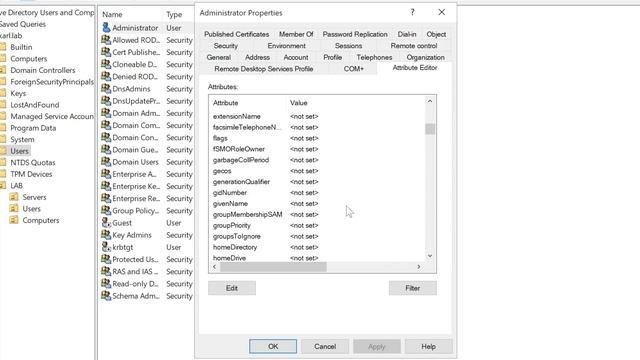
Task: Click the krbtgt user icon
Action: point(106,247)
